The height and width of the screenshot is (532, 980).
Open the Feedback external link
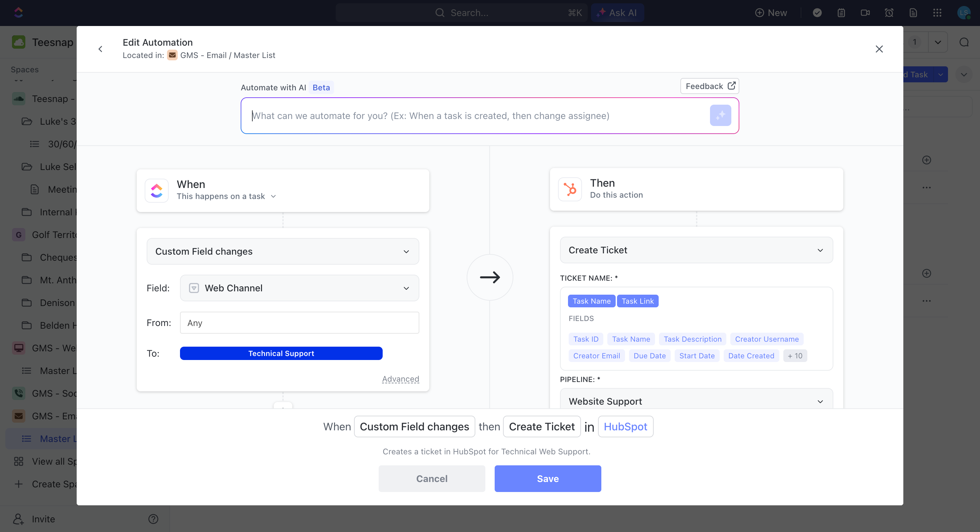[x=710, y=86]
